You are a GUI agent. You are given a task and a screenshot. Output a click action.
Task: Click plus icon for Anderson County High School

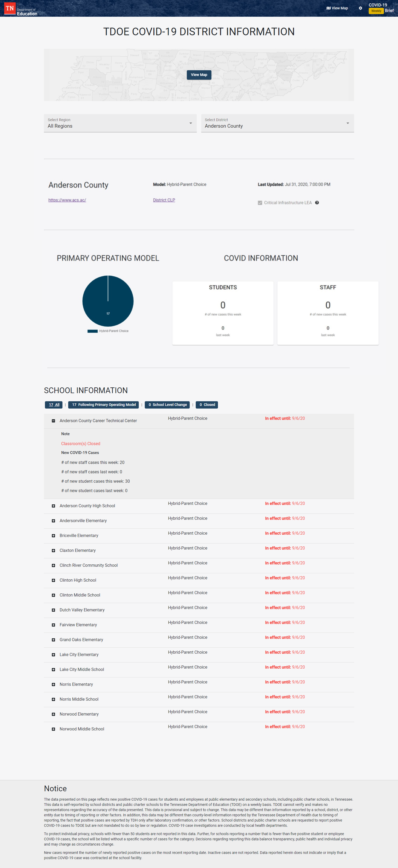click(53, 506)
